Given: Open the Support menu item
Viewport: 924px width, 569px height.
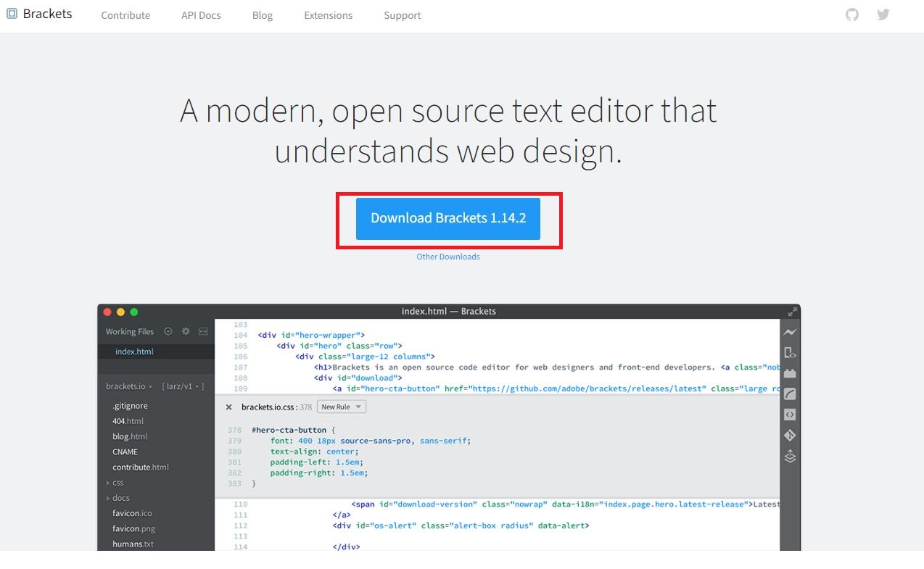Looking at the screenshot, I should 403,15.
